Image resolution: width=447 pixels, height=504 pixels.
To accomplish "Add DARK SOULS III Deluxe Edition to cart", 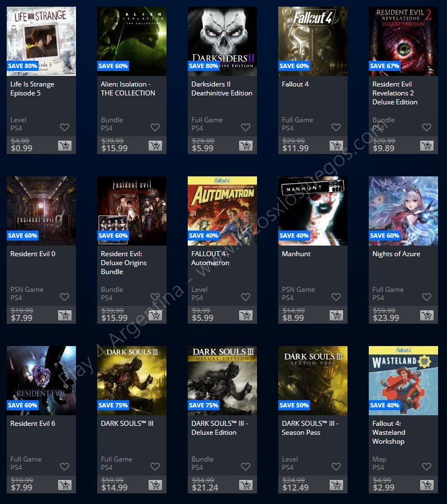I will click(x=246, y=485).
